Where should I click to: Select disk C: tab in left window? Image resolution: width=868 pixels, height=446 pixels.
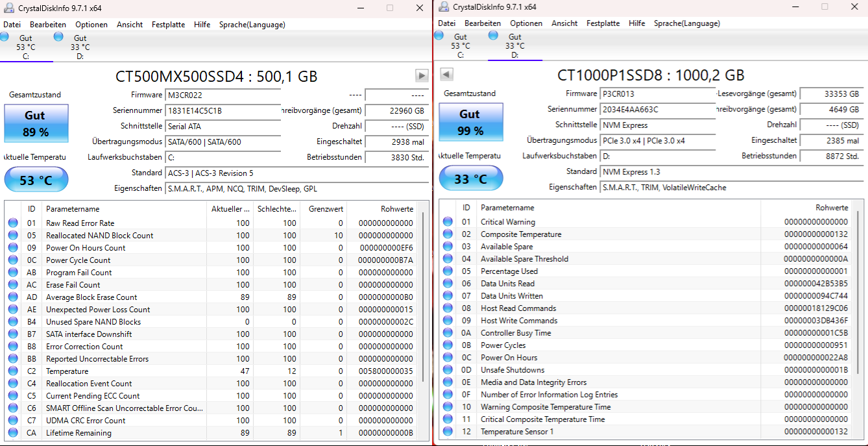coord(26,47)
